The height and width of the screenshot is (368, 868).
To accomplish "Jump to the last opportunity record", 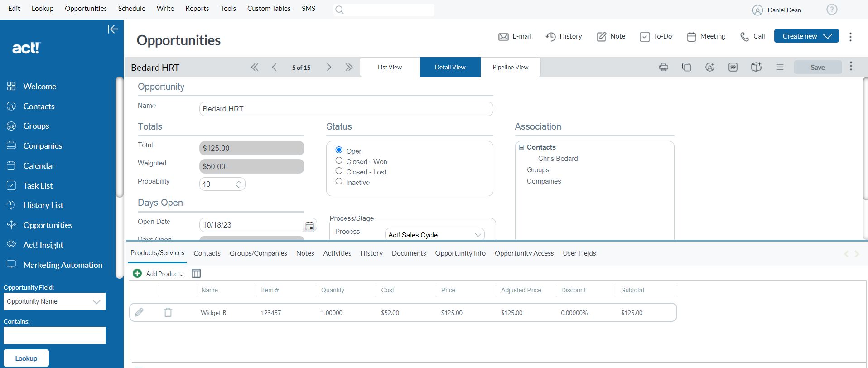I will tap(349, 67).
